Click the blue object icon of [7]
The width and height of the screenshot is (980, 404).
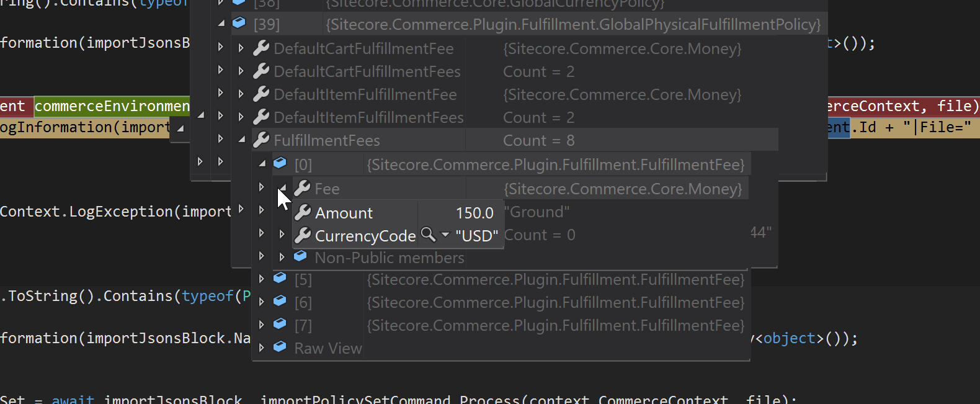tap(280, 324)
